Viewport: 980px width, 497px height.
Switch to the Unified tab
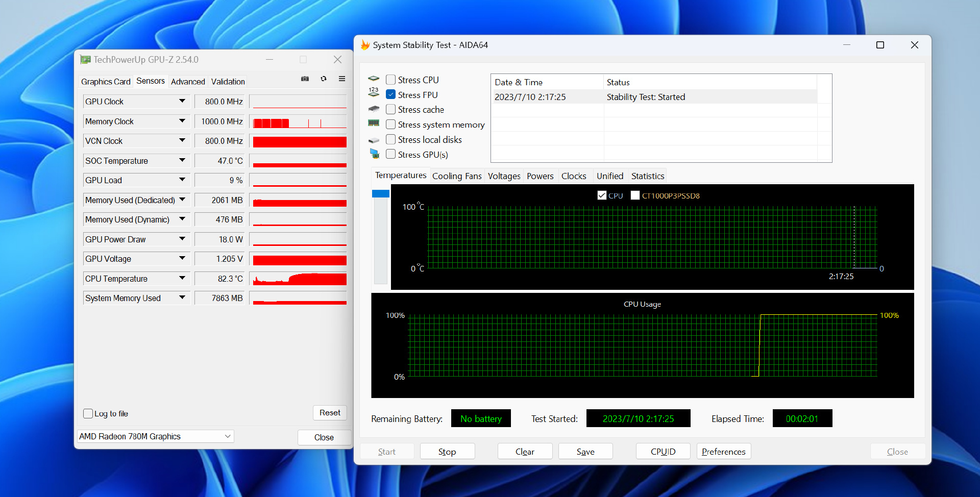point(610,176)
